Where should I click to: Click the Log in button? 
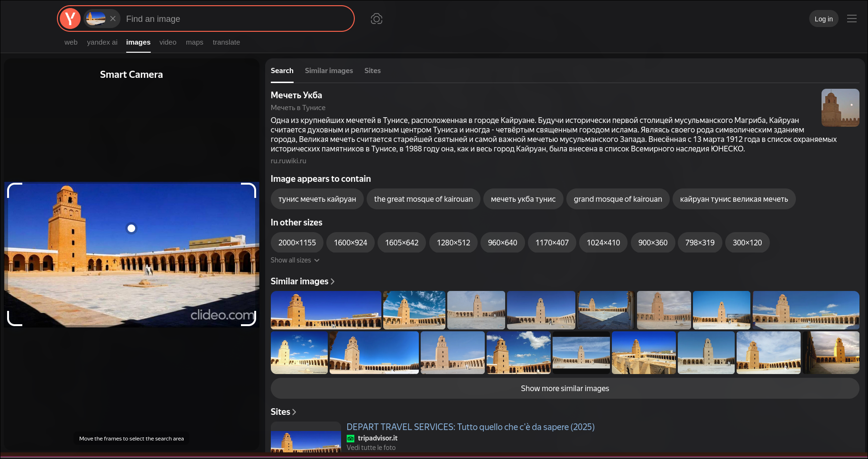point(823,19)
